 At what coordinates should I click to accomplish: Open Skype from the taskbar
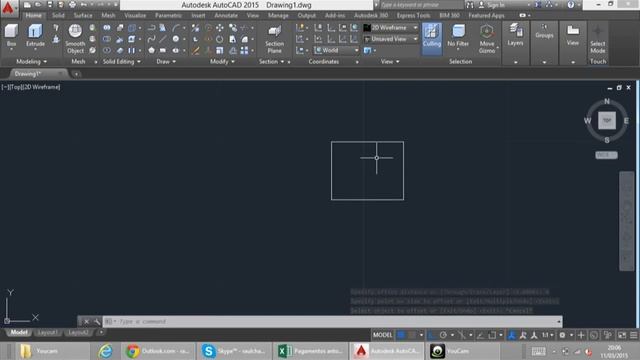[x=233, y=351]
